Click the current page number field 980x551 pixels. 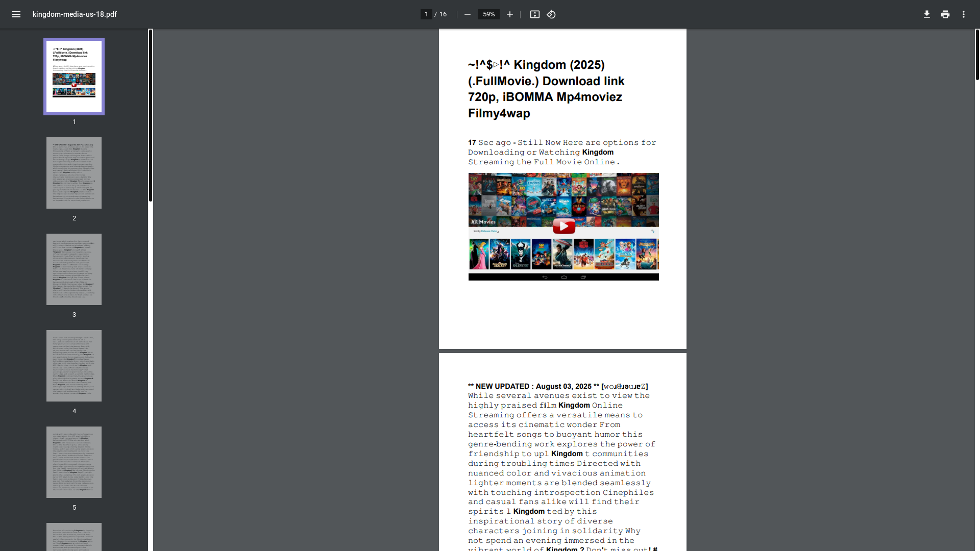426,14
